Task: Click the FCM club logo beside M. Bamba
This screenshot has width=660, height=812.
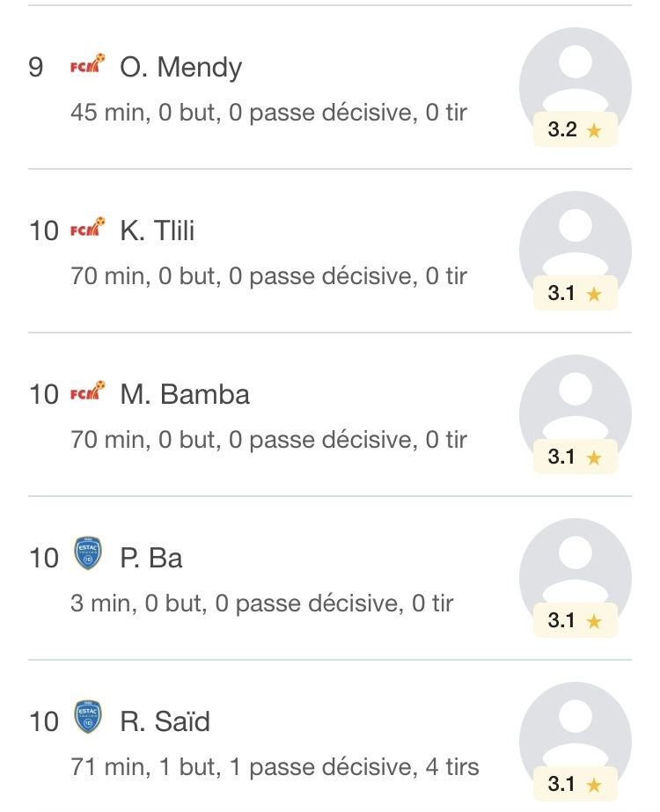Action: [x=87, y=391]
